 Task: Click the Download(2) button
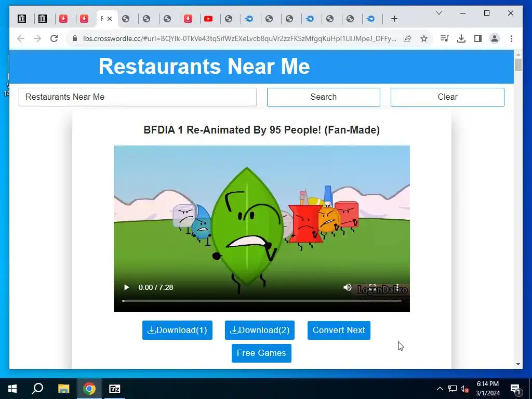click(x=260, y=330)
